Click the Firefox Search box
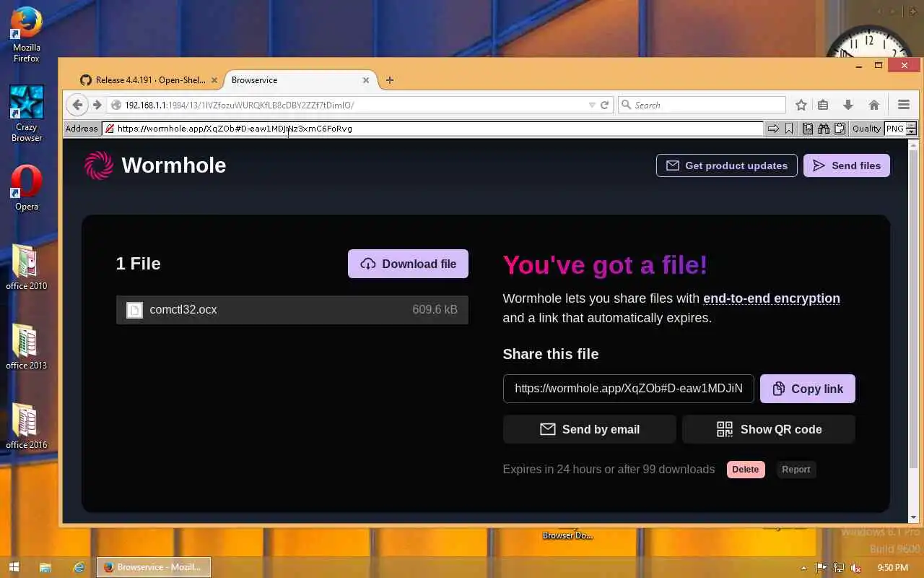The height and width of the screenshot is (578, 924). click(x=702, y=105)
